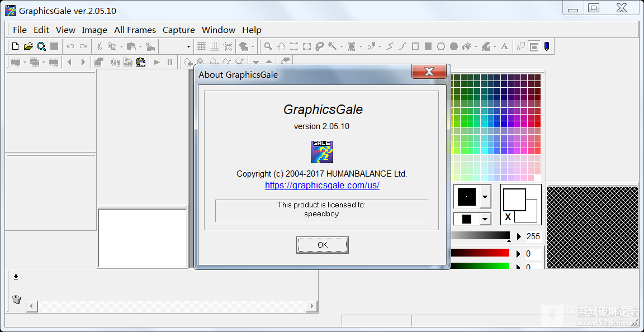Click the trash bin icon in layer panel

tap(16, 299)
